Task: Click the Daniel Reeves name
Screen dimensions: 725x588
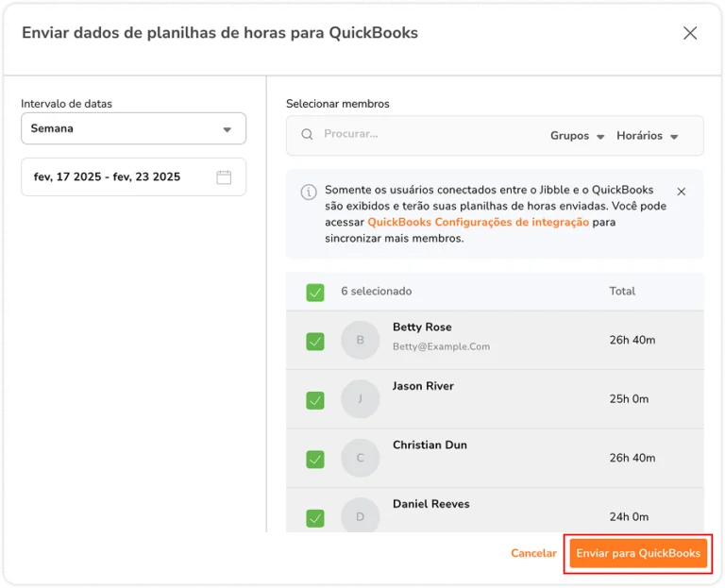Action: coord(430,504)
